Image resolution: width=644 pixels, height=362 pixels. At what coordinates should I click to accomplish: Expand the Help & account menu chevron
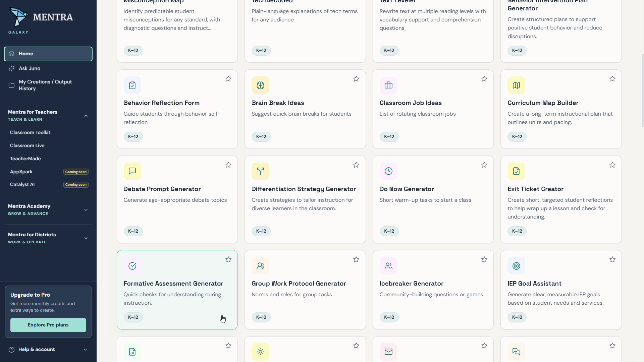point(85,350)
